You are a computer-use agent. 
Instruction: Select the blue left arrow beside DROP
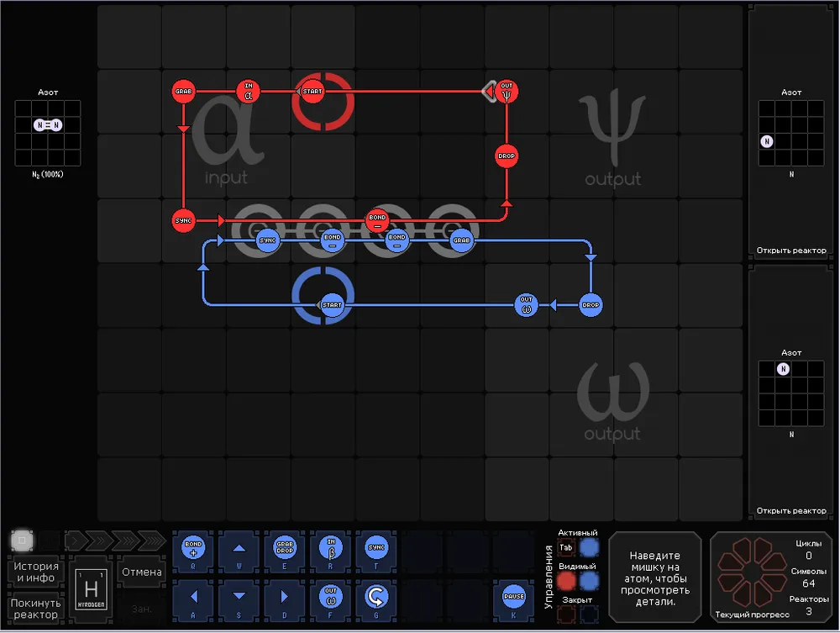(x=553, y=305)
